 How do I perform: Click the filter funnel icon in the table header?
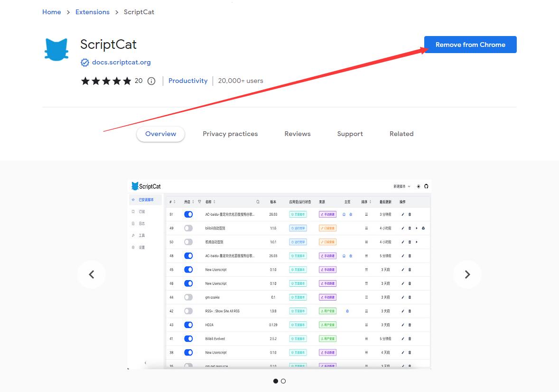(x=199, y=202)
